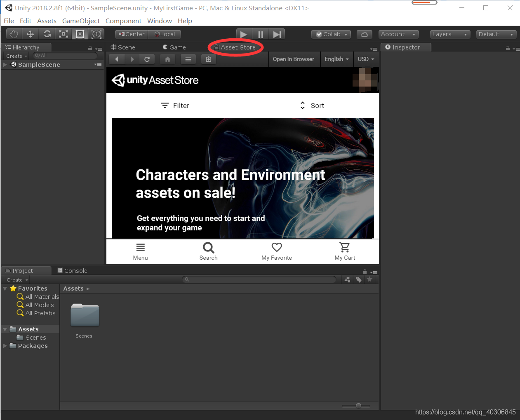The width and height of the screenshot is (520, 420).
Task: Open the Account dropdown
Action: tap(398, 34)
